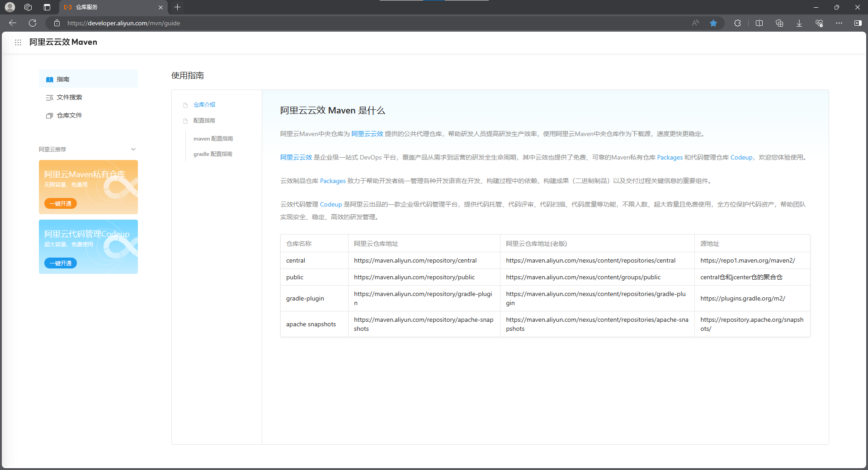Restore down the browser window
Image resolution: width=868 pixels, height=470 pixels.
pos(836,7)
